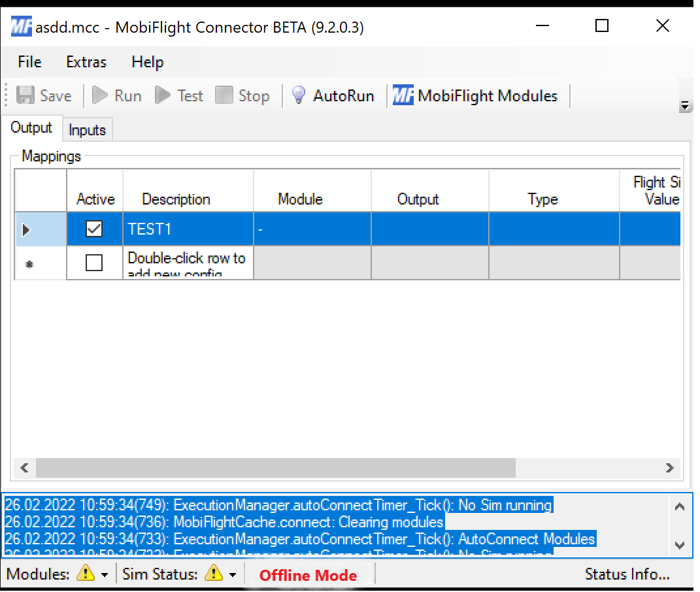This screenshot has height=592, width=700.
Task: Expand the toolbar overflow chevron on the right
Action: tap(685, 103)
